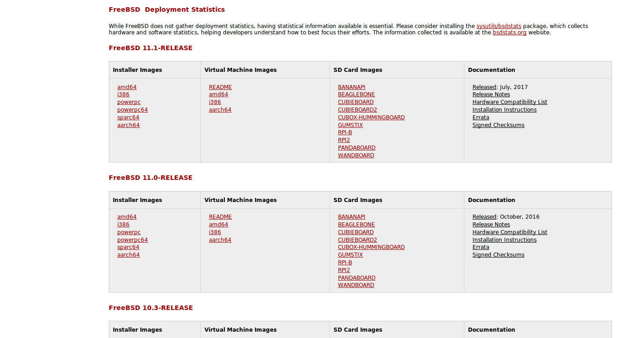Image resolution: width=644 pixels, height=338 pixels.
Task: Get 11.1-RELEASE amd64 virtual machine image
Action: coord(218,94)
